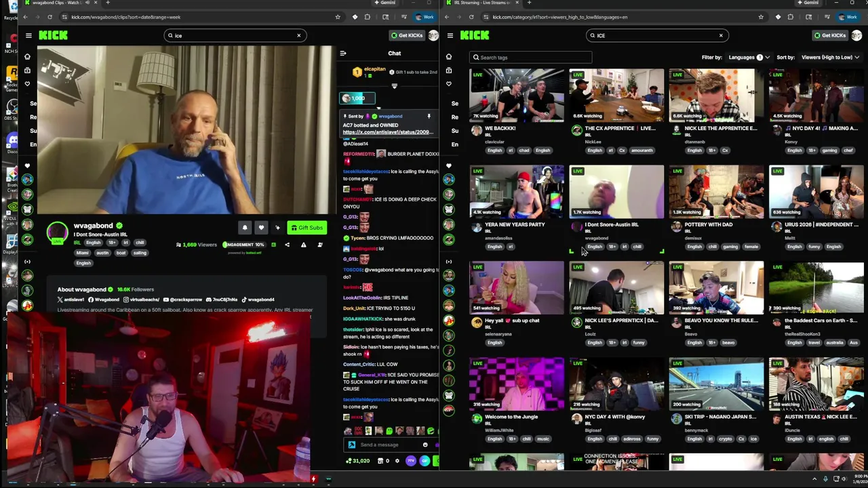
Task: Click TikTok link 'wvagabond4'
Action: click(x=258, y=300)
